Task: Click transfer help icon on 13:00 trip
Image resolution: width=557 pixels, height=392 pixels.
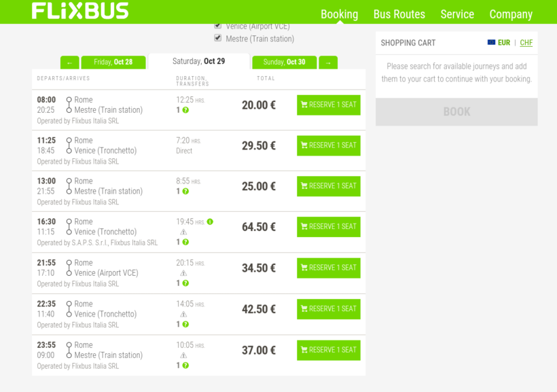Action: 185,192
